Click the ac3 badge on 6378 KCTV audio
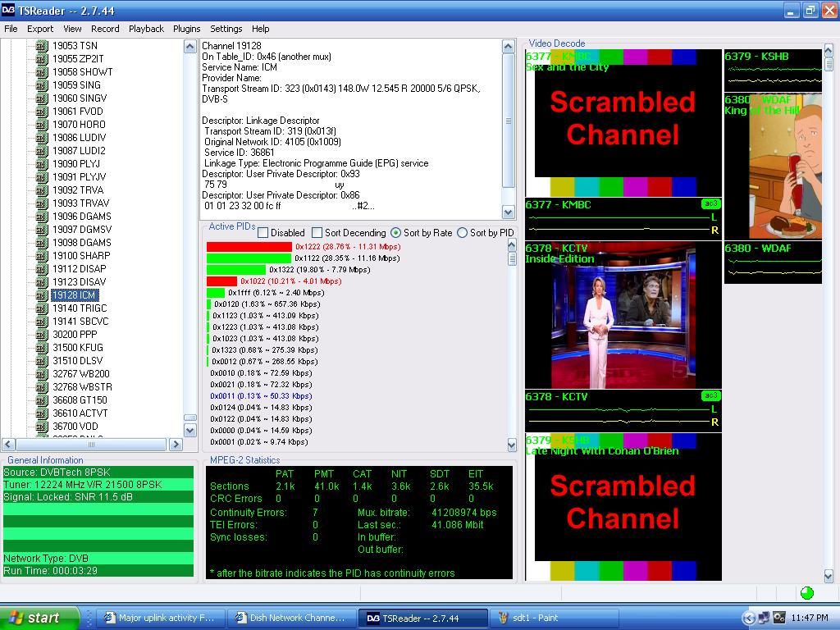This screenshot has width=840, height=630. 711,396
